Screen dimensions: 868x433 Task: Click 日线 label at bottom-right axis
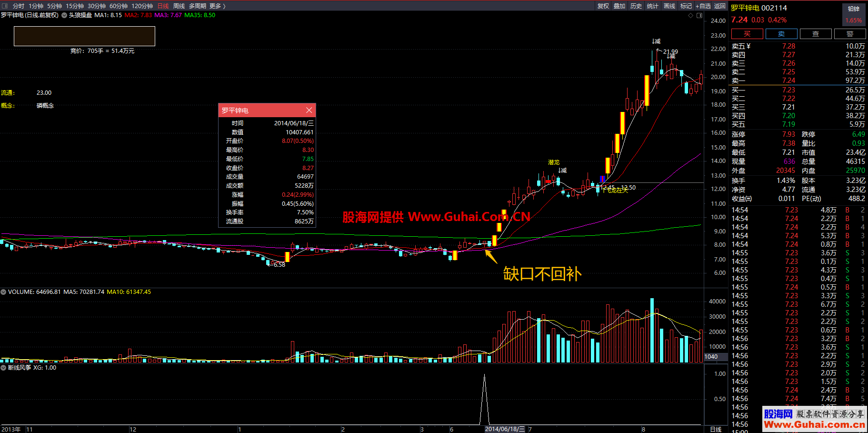[716, 429]
